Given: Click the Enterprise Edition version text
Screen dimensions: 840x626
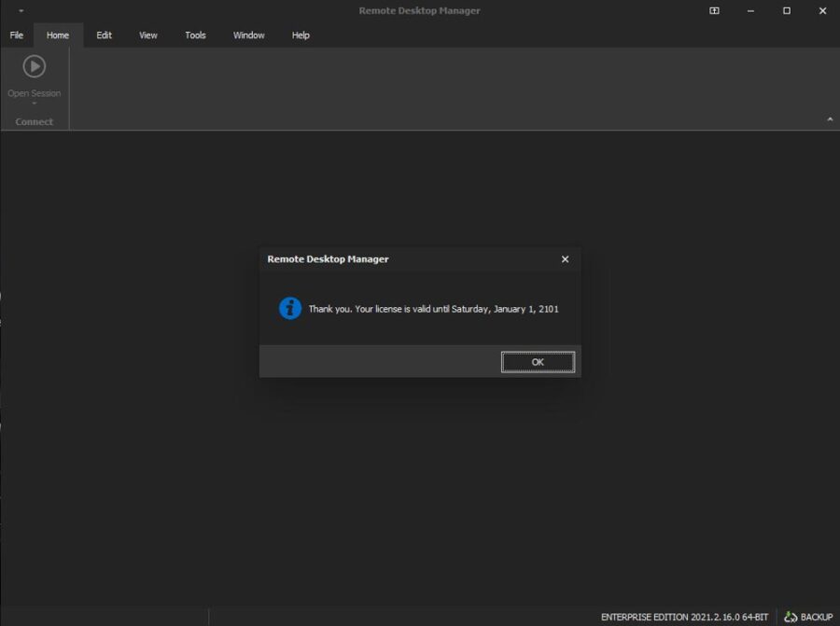Looking at the screenshot, I should coord(684,617).
